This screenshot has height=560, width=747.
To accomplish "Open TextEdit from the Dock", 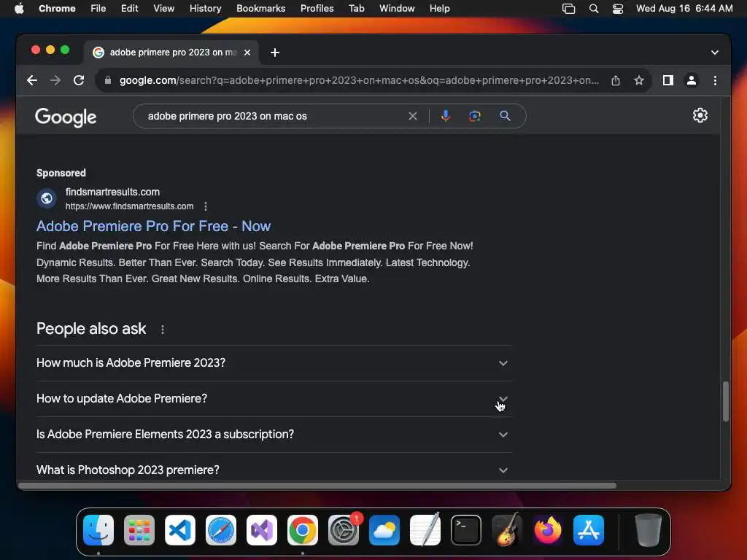I will [425, 530].
